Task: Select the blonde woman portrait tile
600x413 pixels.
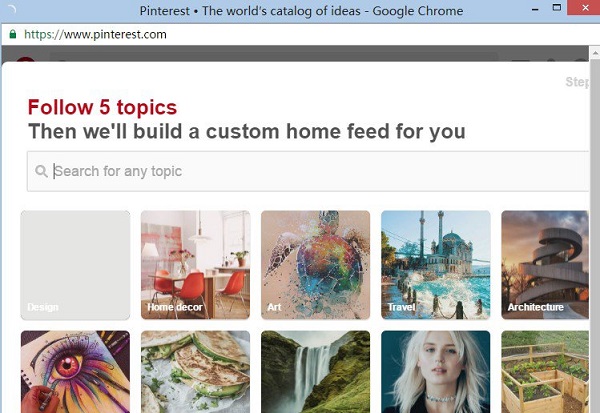Action: 436,372
